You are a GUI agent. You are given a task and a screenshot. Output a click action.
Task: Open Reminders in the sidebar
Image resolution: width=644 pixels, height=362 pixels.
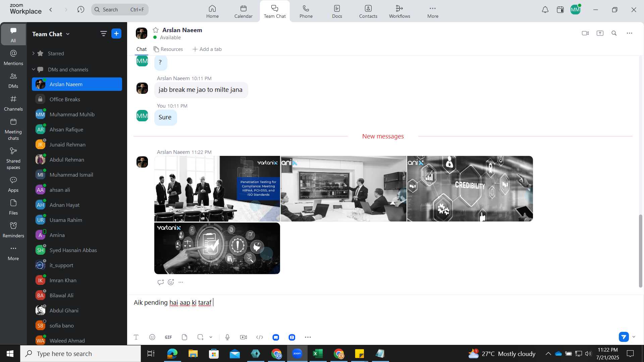coord(13,230)
